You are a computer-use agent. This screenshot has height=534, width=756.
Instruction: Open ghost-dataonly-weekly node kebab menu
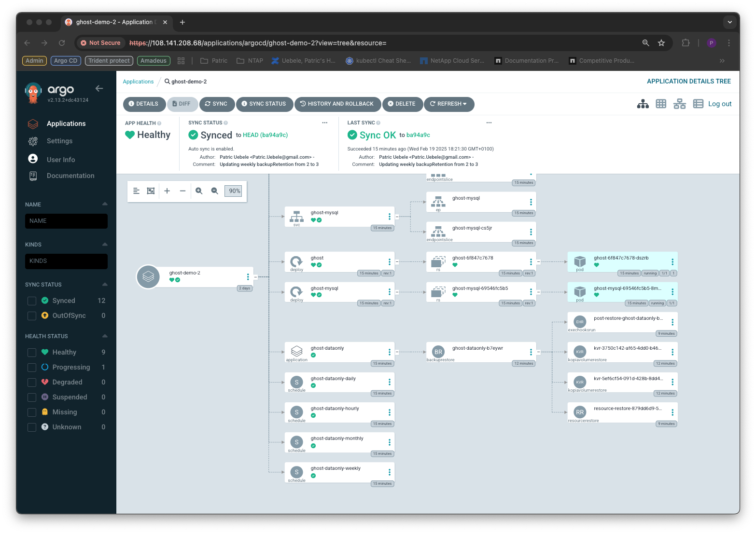tap(390, 472)
